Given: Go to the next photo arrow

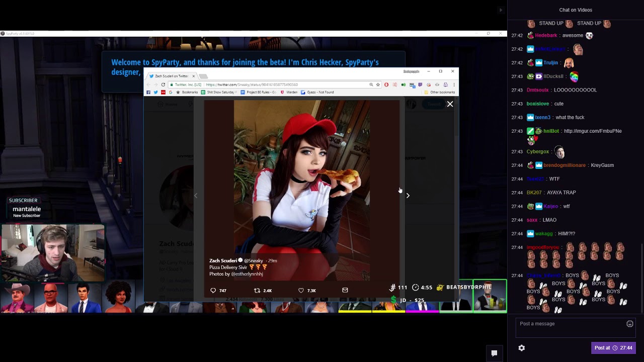Looking at the screenshot, I should point(408,195).
